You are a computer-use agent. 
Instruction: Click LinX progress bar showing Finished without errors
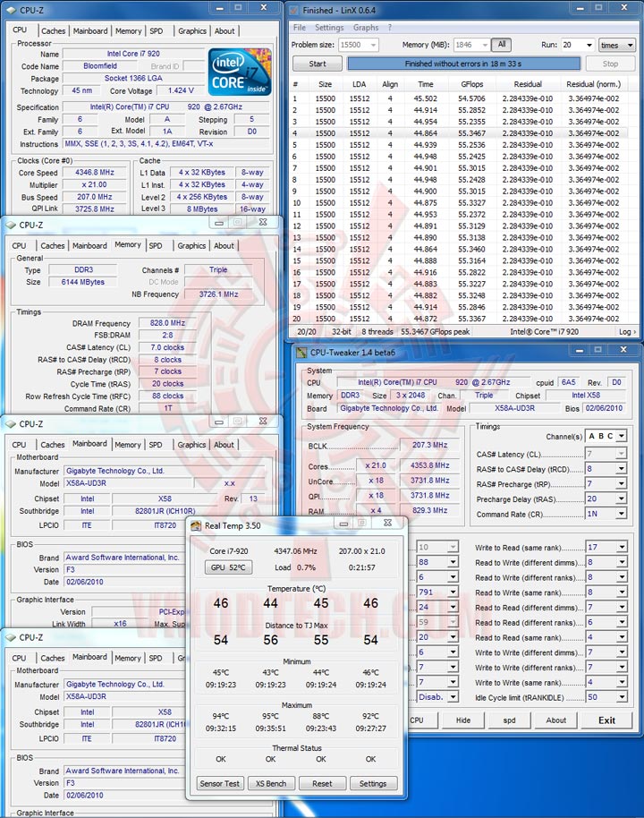pos(463,64)
